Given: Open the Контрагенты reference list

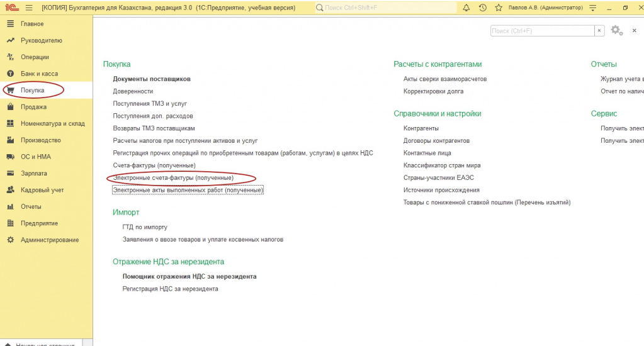Looking at the screenshot, I should click(x=421, y=128).
